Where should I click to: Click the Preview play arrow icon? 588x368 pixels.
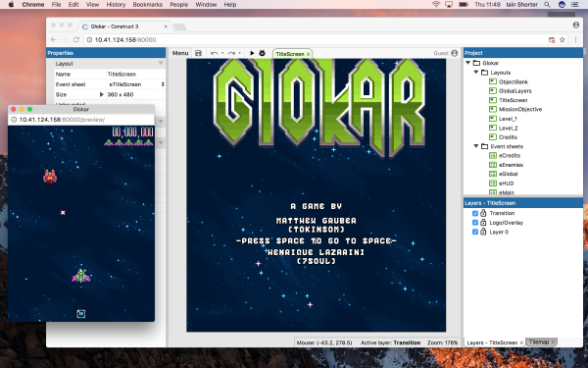click(x=252, y=53)
